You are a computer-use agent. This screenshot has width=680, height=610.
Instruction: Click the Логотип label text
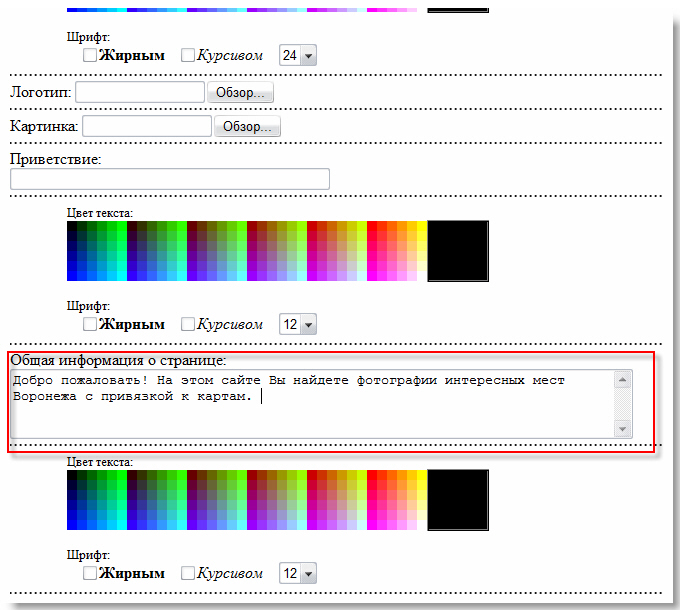[x=40, y=92]
